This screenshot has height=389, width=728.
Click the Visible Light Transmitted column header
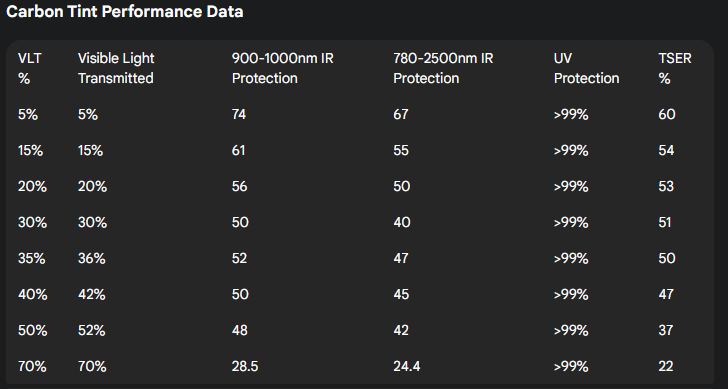pyautogui.click(x=116, y=68)
